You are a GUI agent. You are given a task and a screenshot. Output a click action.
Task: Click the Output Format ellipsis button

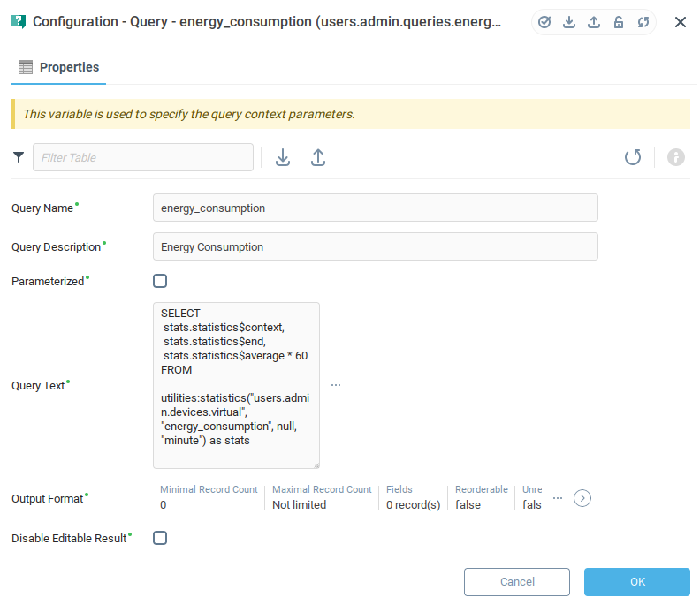[558, 498]
